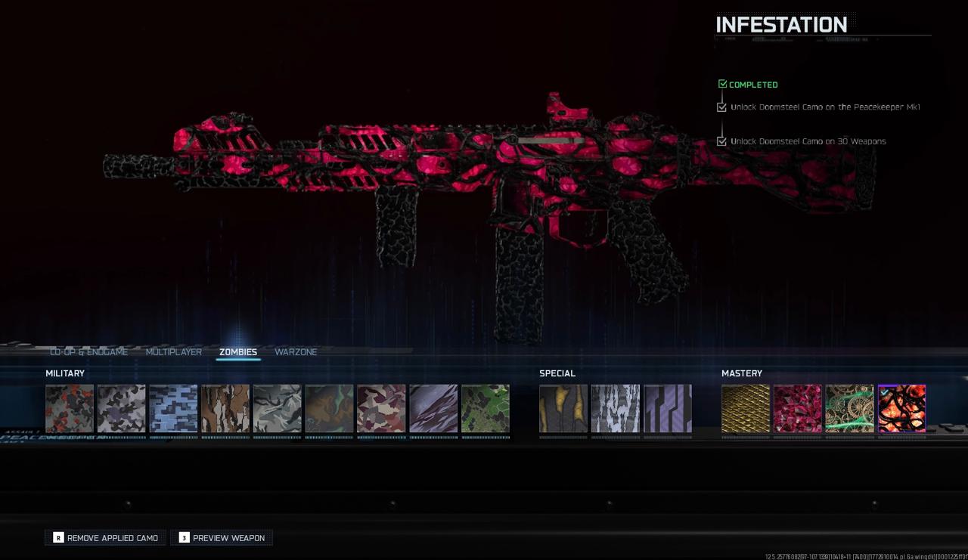Click Remove Applied Camo button
968x560 pixels.
coord(105,538)
